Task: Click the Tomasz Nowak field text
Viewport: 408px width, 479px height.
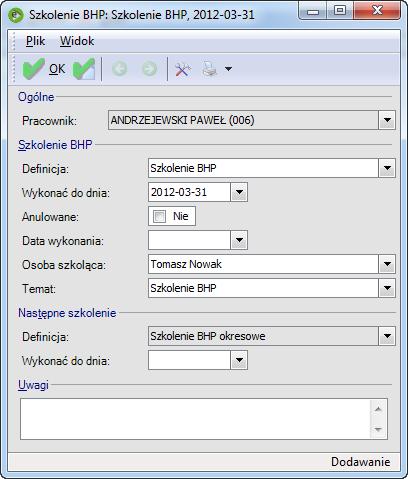Action: click(x=186, y=264)
